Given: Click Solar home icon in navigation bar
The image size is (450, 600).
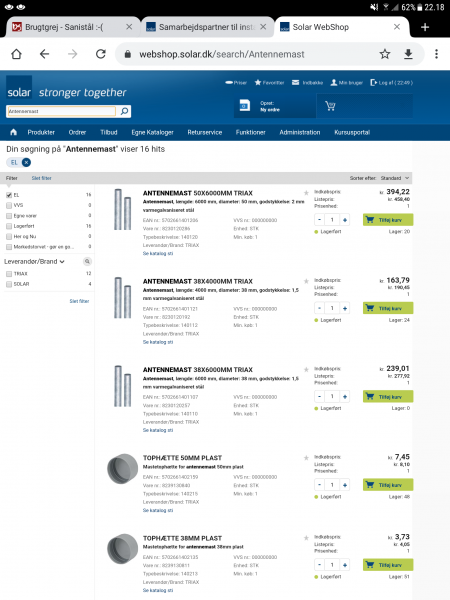Looking at the screenshot, I should click(x=13, y=132).
